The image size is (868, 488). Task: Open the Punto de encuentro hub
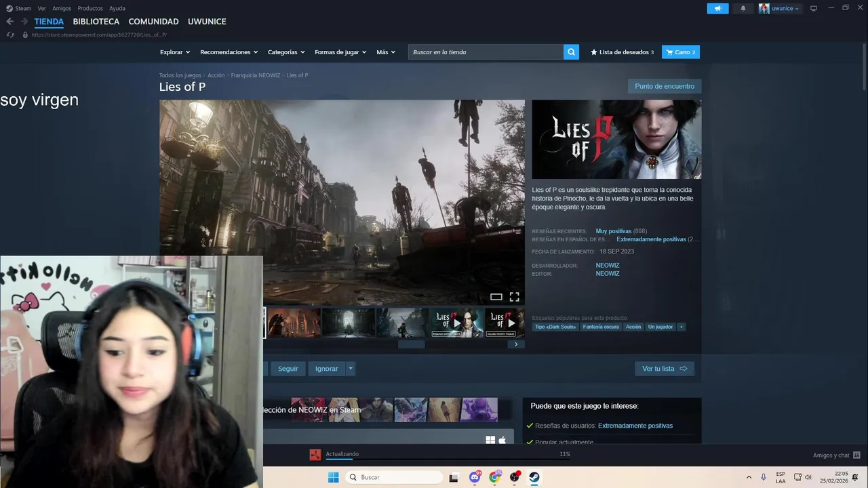[665, 86]
